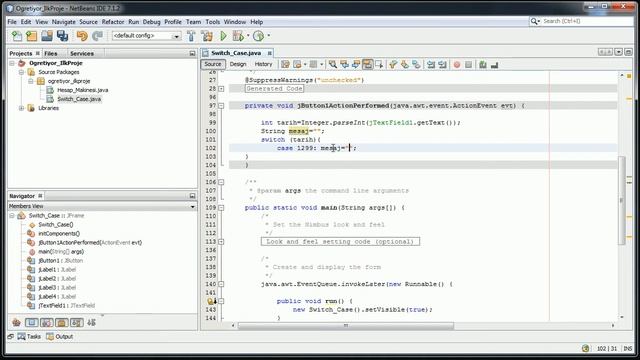Click the Shift Line Right icon

click(442, 64)
